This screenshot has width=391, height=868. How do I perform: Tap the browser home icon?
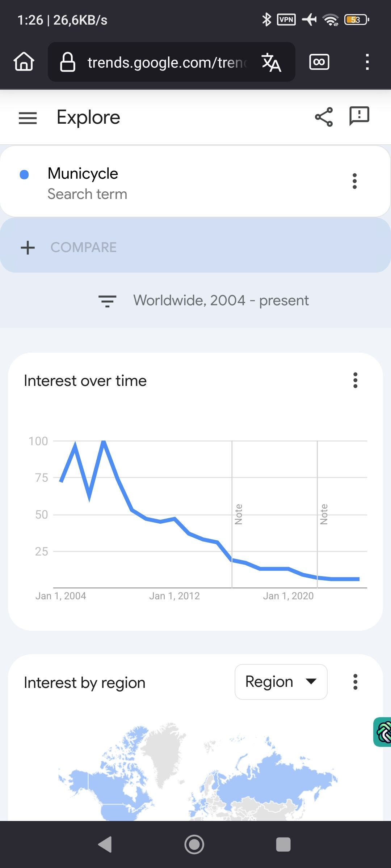pyautogui.click(x=24, y=61)
